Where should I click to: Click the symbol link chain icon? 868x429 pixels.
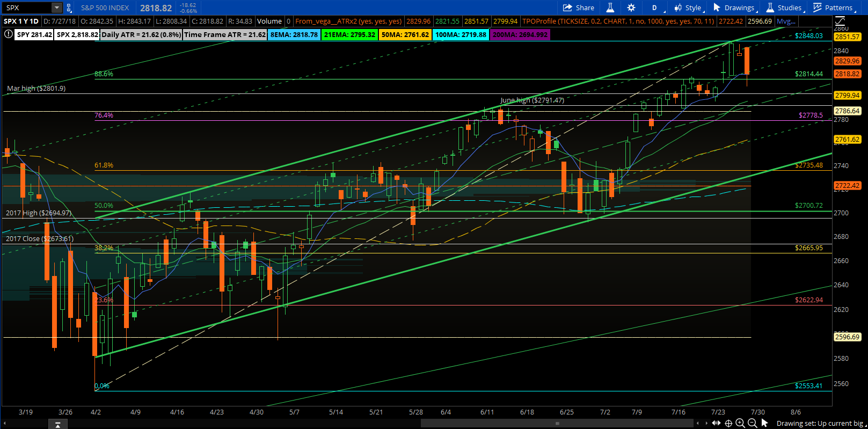tap(69, 8)
